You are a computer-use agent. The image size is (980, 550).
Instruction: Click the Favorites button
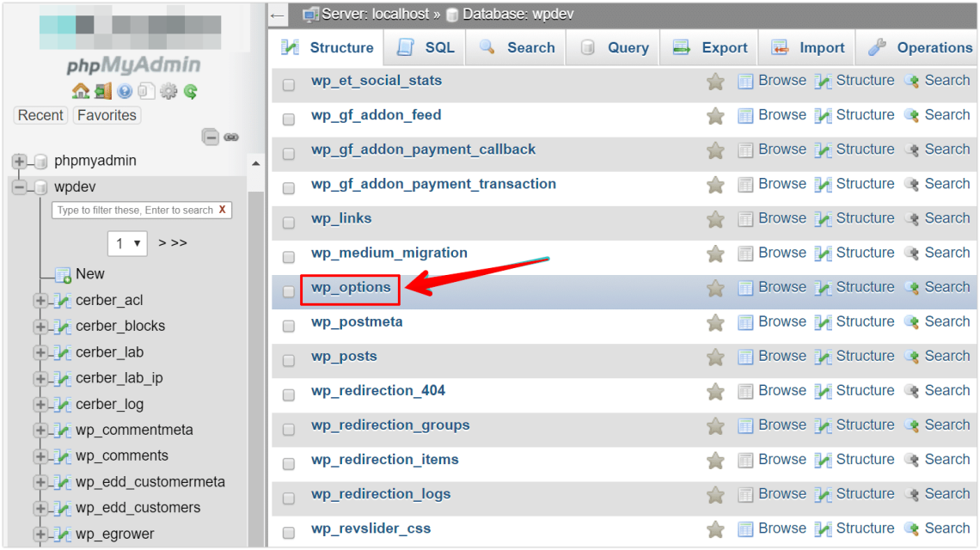[107, 115]
